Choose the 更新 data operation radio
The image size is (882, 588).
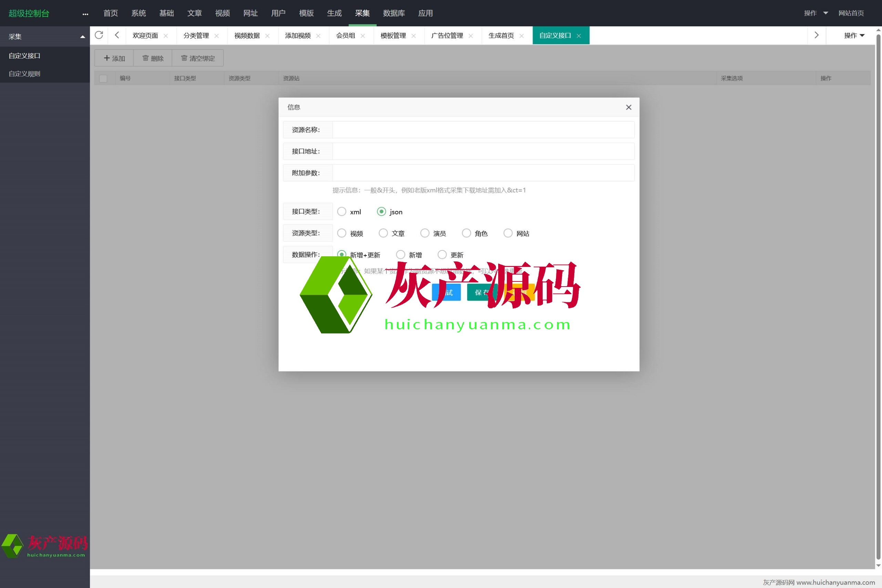pyautogui.click(x=442, y=255)
